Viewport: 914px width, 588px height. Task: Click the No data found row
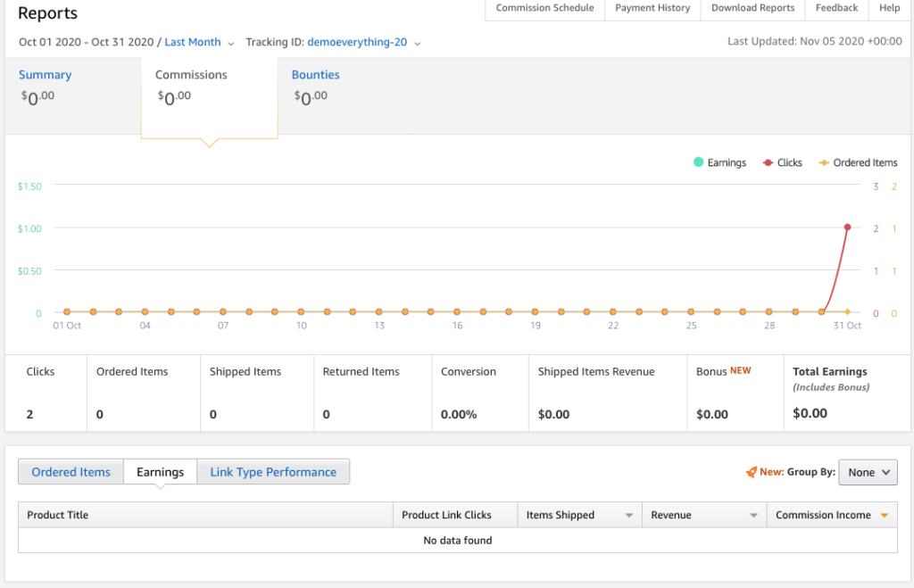tap(458, 540)
